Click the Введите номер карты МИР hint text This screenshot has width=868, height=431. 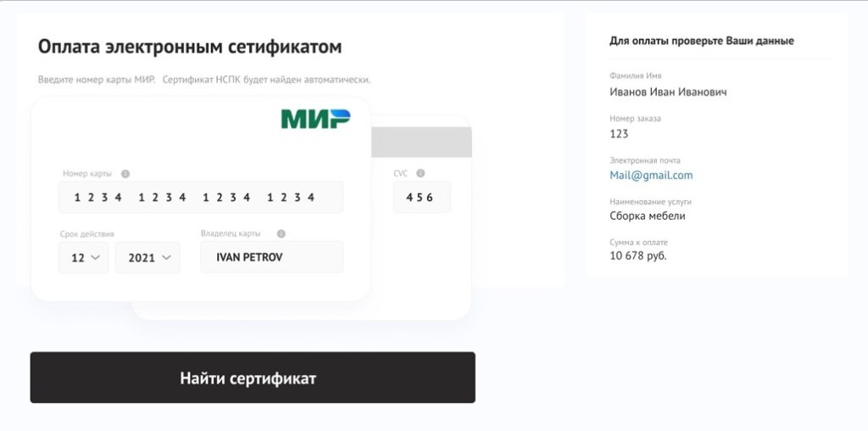(97, 80)
